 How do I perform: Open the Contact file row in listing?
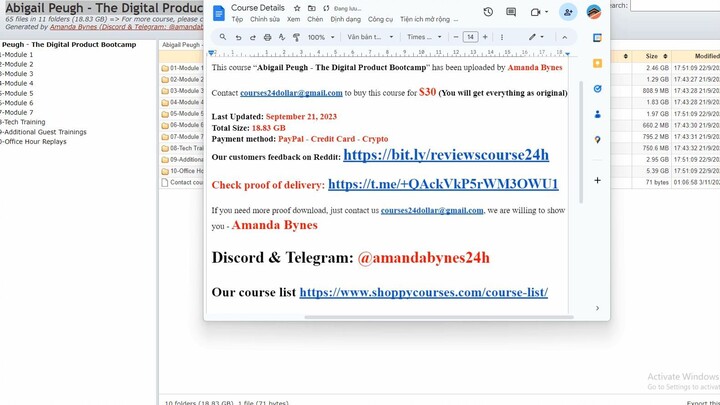point(182,183)
